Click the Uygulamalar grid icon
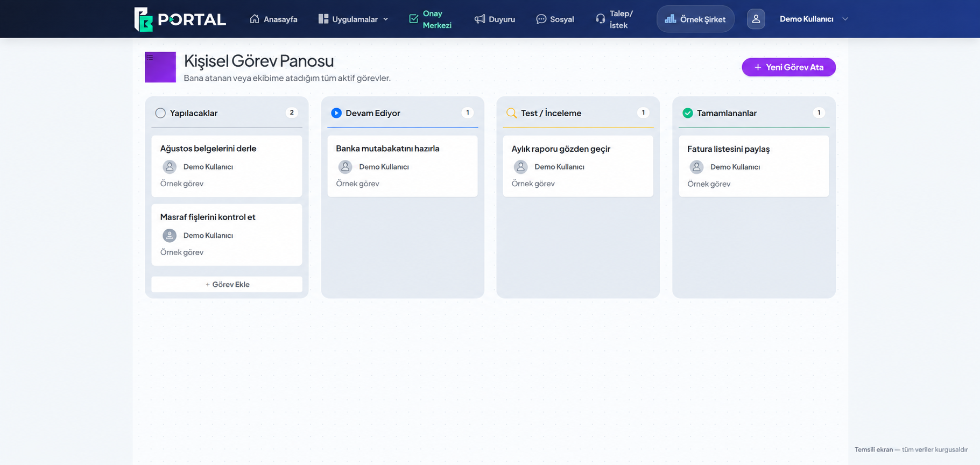 click(323, 19)
